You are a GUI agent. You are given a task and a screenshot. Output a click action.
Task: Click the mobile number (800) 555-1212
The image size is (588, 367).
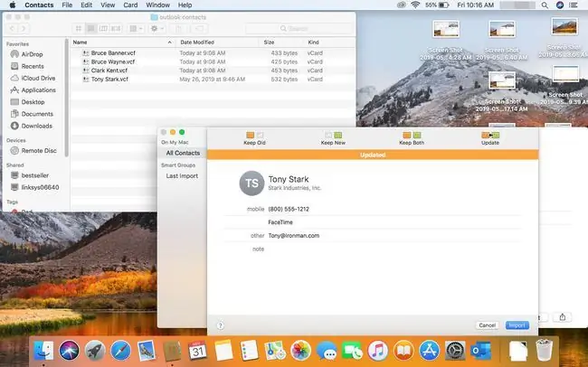point(289,209)
